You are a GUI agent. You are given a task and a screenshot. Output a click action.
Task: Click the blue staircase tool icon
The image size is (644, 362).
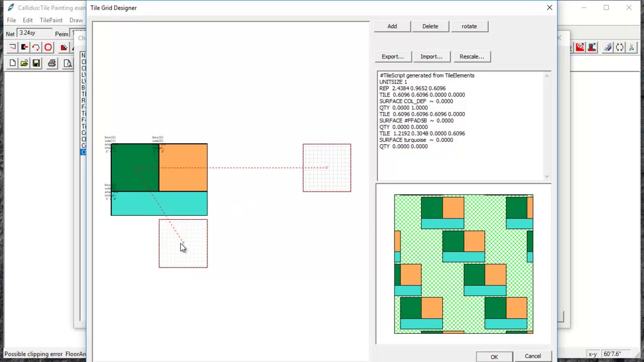click(x=608, y=47)
